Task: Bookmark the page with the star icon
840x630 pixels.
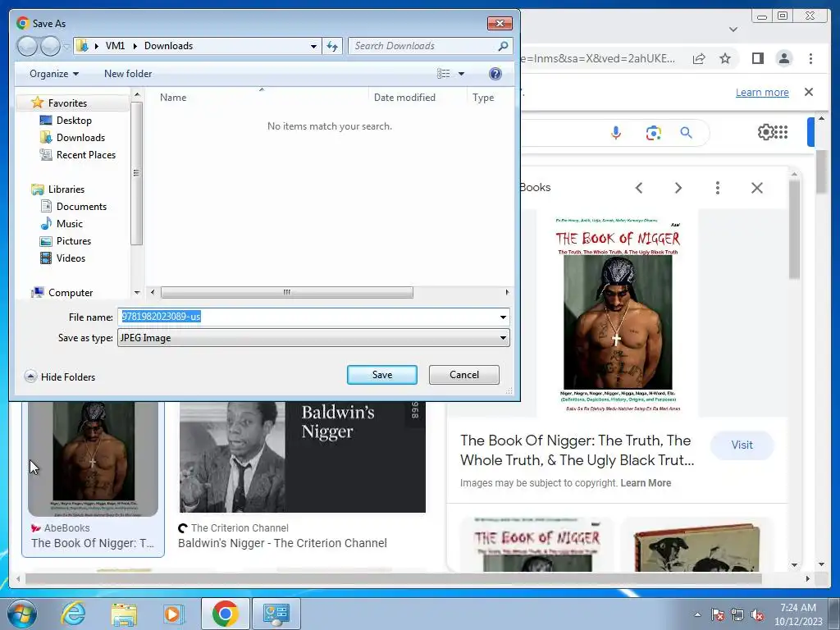Action: click(725, 58)
